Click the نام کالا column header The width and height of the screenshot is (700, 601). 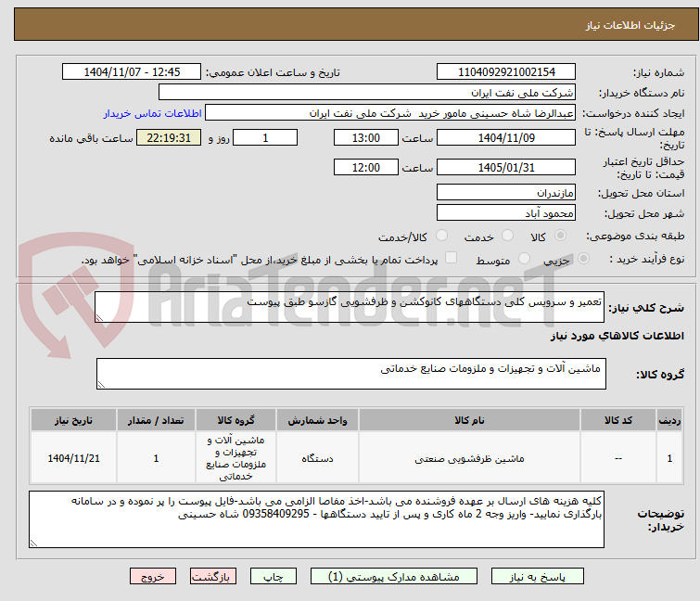click(x=470, y=420)
